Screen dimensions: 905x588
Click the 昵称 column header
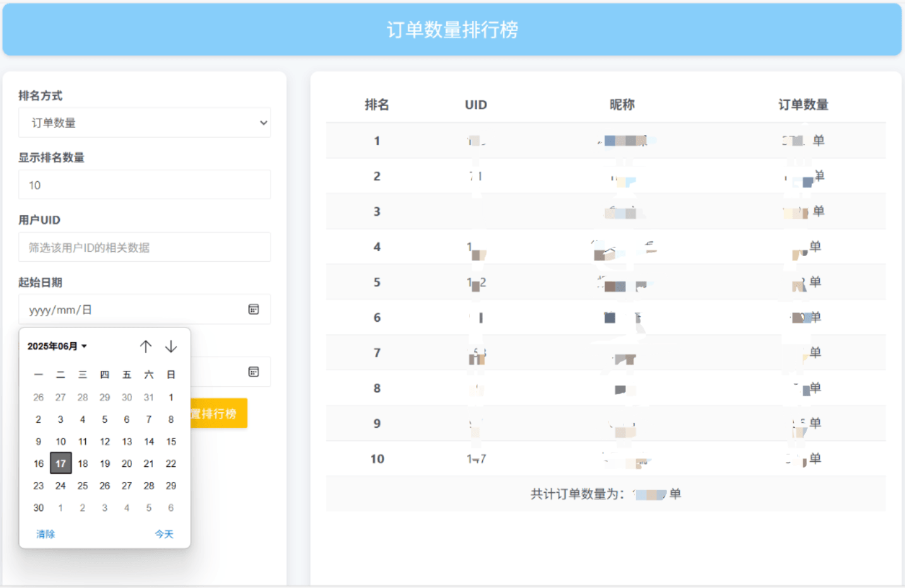[622, 105]
